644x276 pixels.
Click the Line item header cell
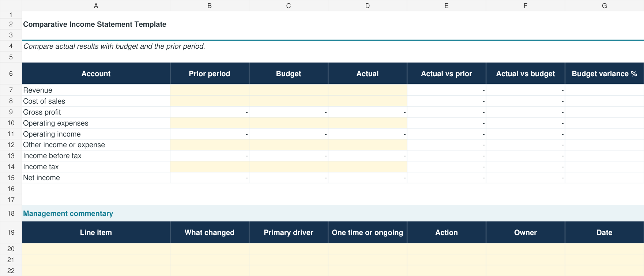(x=96, y=232)
